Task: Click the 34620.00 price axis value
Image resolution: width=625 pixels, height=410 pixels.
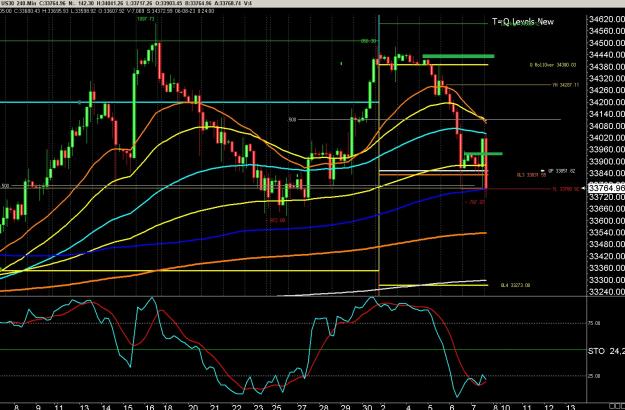Action: click(x=606, y=19)
